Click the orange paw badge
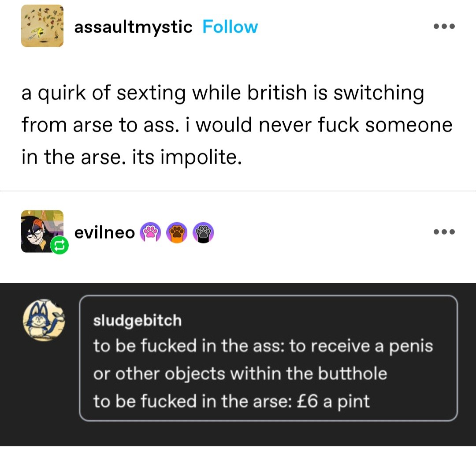The width and height of the screenshot is (476, 464). [x=177, y=232]
